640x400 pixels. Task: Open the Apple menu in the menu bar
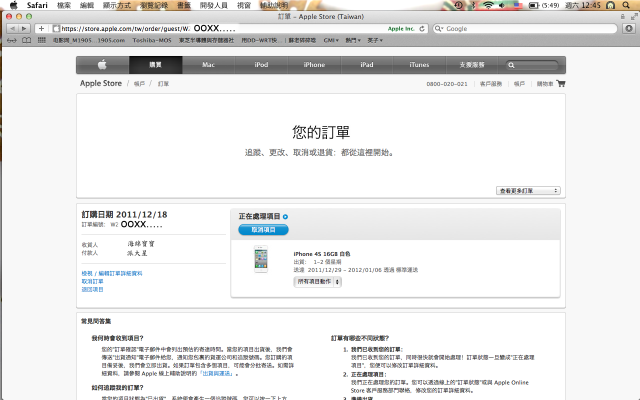click(13, 5)
